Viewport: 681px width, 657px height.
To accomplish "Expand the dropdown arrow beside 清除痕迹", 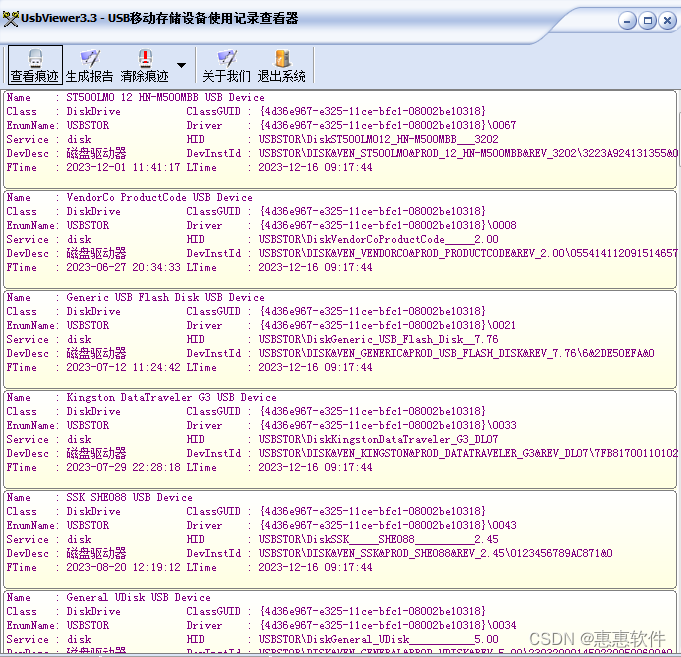I will click(182, 65).
